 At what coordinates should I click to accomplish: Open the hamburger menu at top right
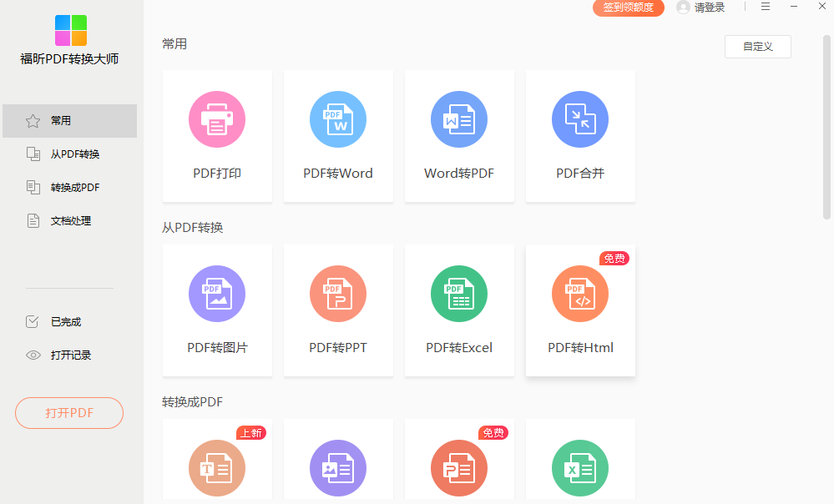click(765, 7)
